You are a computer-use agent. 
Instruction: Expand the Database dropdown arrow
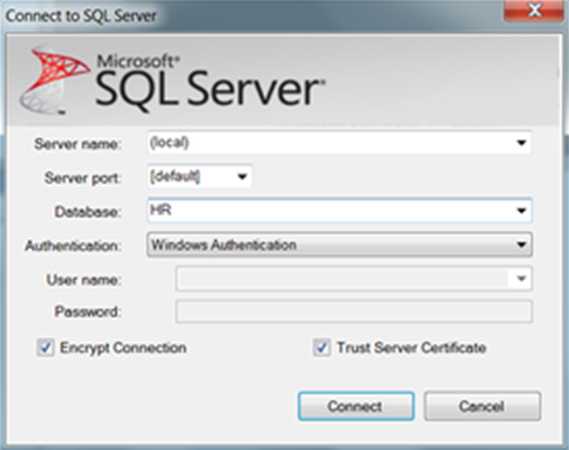(521, 210)
